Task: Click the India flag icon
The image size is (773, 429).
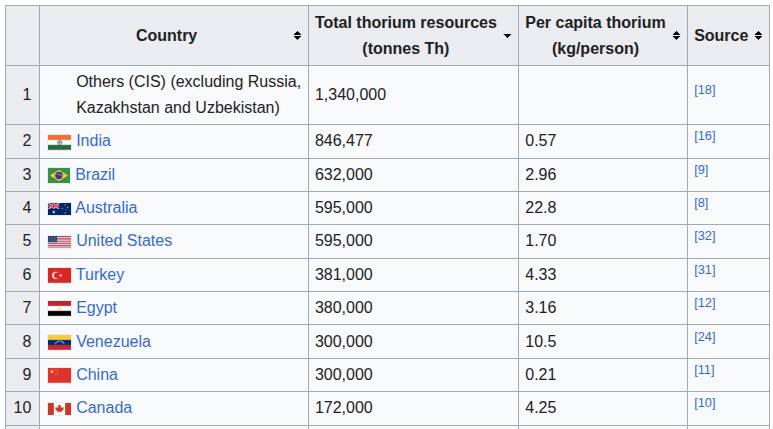Action: [59, 142]
